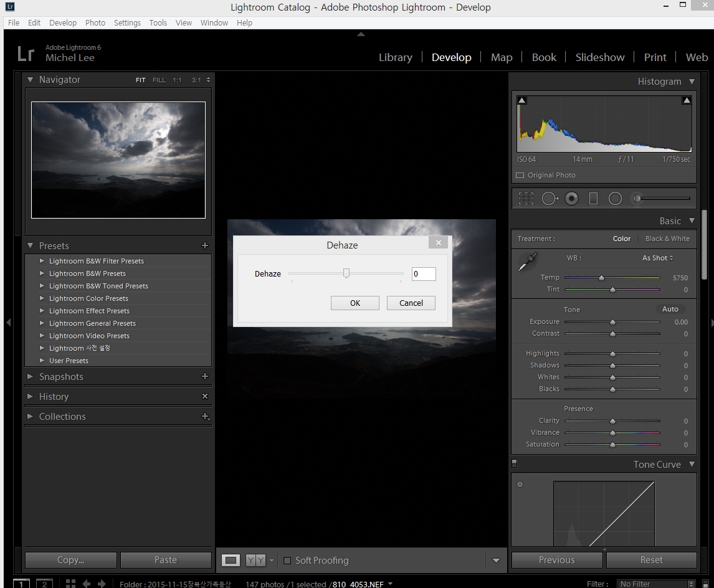Click the Dehaze slider handle
This screenshot has width=714, height=588.
click(346, 273)
